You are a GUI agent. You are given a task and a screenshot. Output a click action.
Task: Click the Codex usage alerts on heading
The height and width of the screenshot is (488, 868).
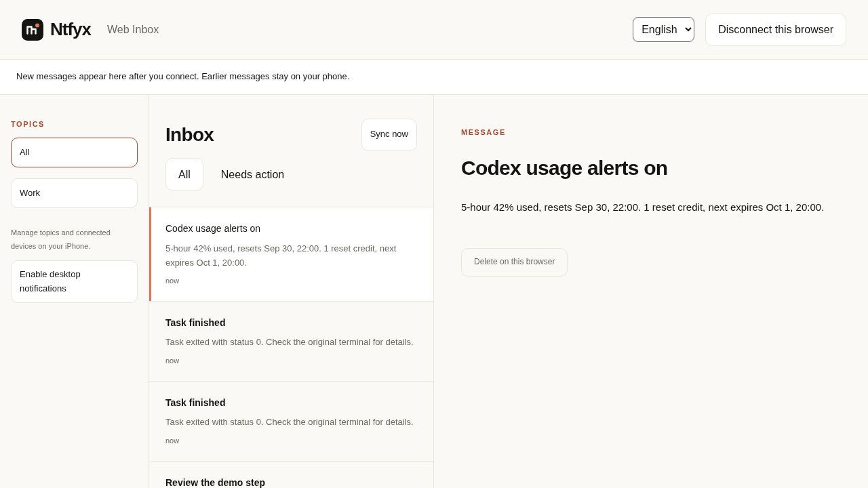tap(564, 168)
